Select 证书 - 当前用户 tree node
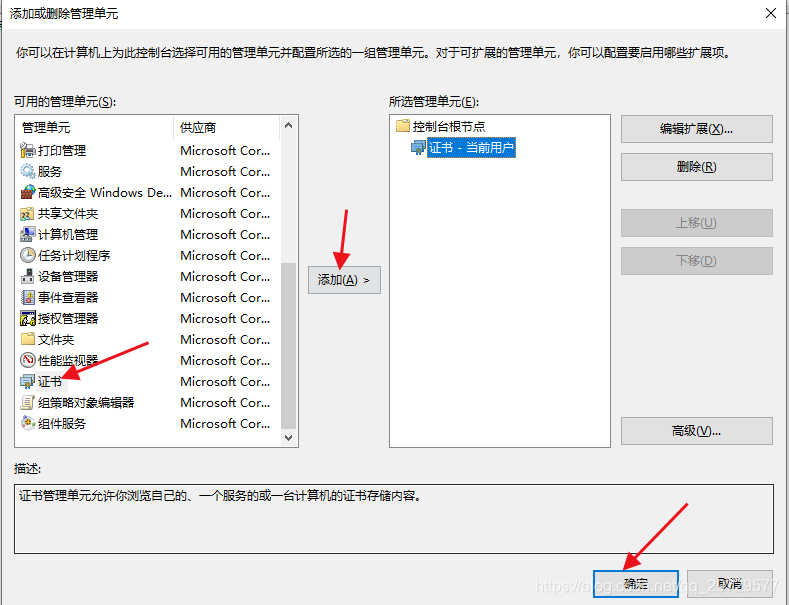789x605 pixels. 471,148
